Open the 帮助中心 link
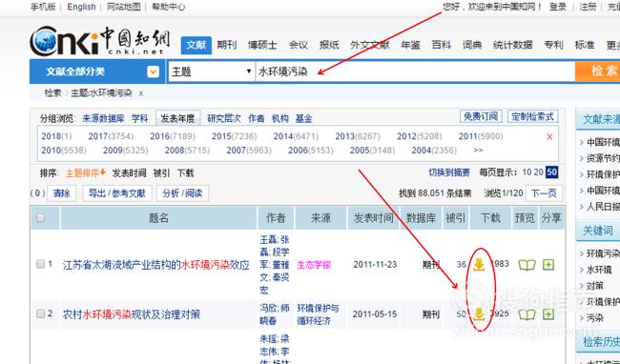The height and width of the screenshot is (364, 620). pyautogui.click(x=169, y=7)
